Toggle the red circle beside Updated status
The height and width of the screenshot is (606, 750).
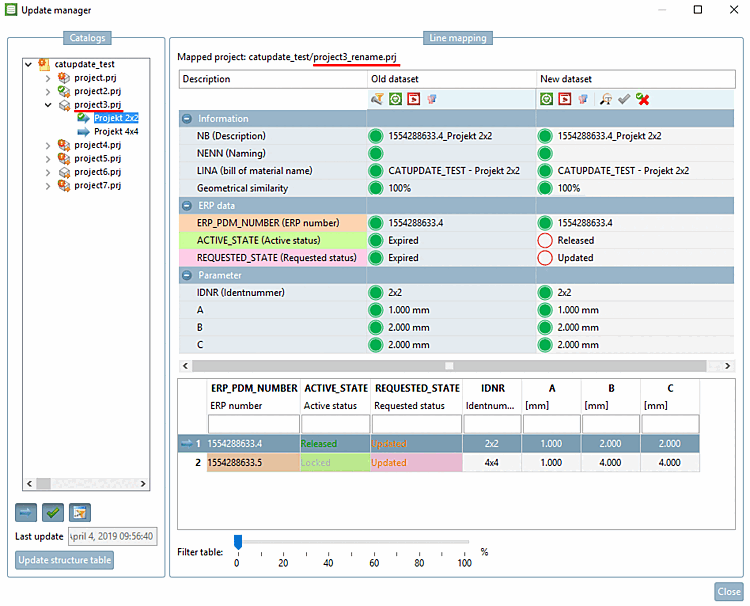[546, 258]
